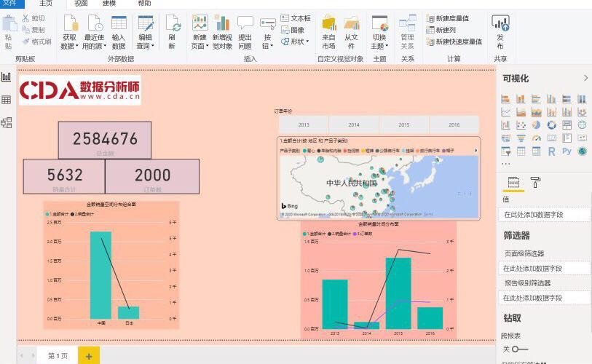Filter by year 2015 in slicer
This screenshot has height=364, width=592.
(x=404, y=124)
